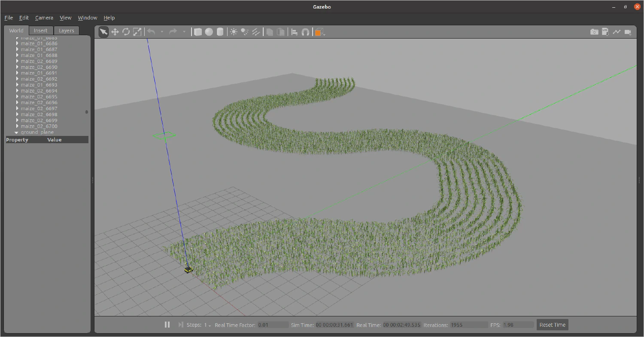
Task: Add a point light
Action: click(234, 32)
